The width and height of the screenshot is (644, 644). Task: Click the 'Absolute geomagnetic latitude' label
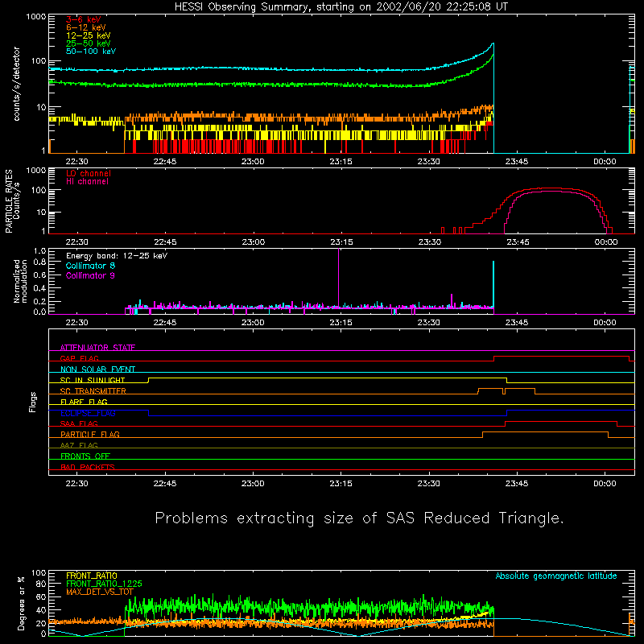click(556, 576)
